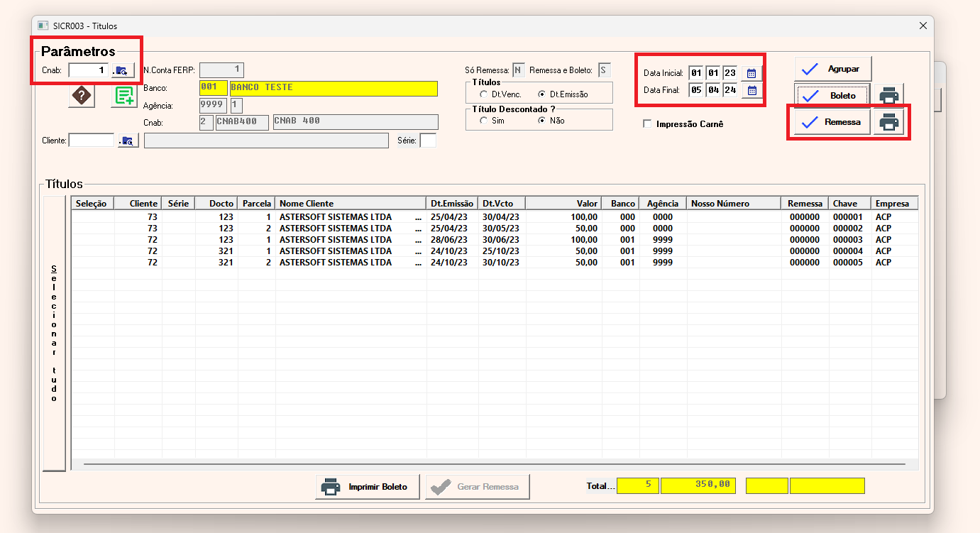This screenshot has height=533, width=980.
Task: Click the Data Inicial year field
Action: pos(730,72)
